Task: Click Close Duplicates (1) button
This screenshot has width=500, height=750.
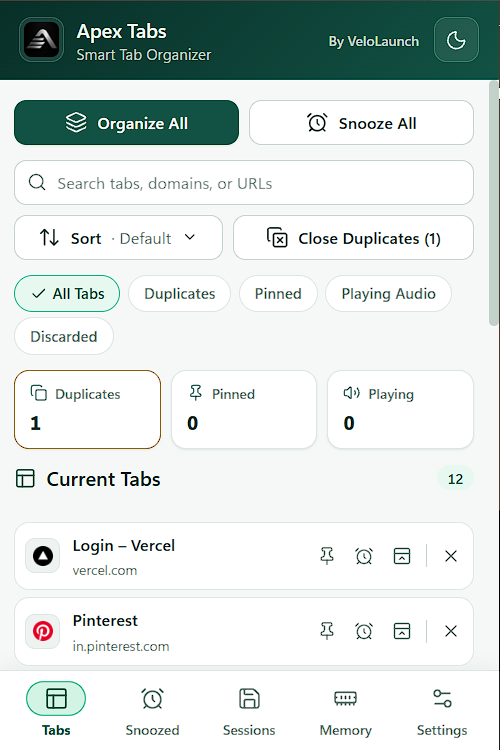Action: click(x=353, y=238)
